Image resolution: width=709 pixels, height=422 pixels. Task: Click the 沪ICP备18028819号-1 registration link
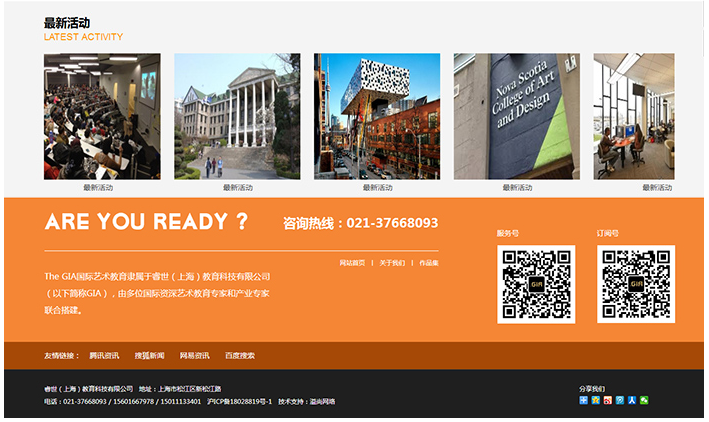pyautogui.click(x=239, y=401)
